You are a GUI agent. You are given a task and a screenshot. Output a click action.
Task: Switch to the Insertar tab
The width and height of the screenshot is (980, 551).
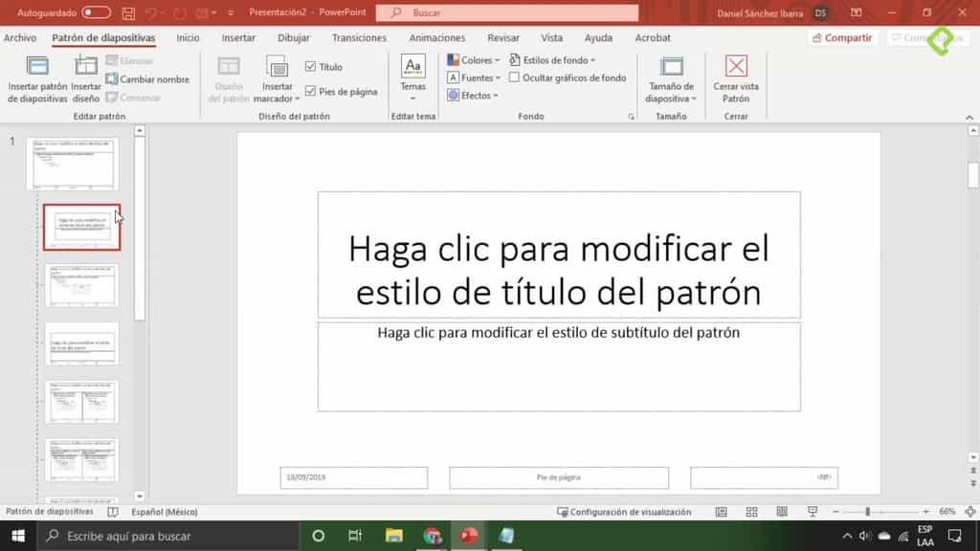click(238, 37)
